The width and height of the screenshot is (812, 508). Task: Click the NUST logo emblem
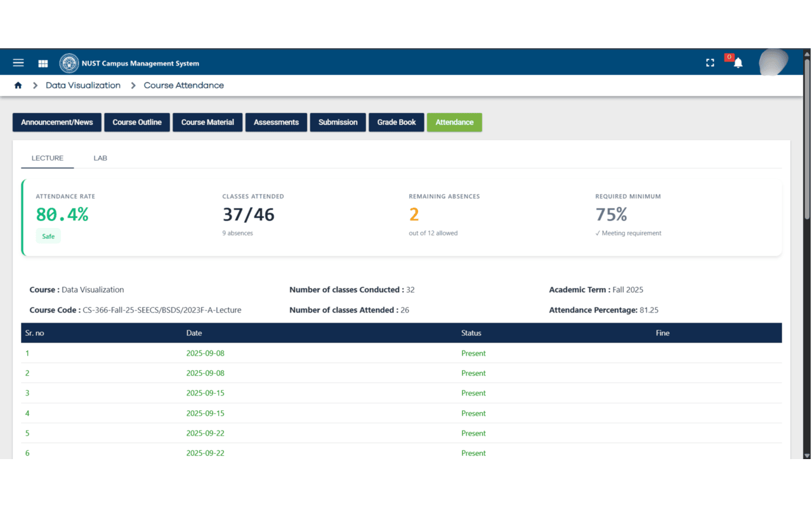point(69,63)
